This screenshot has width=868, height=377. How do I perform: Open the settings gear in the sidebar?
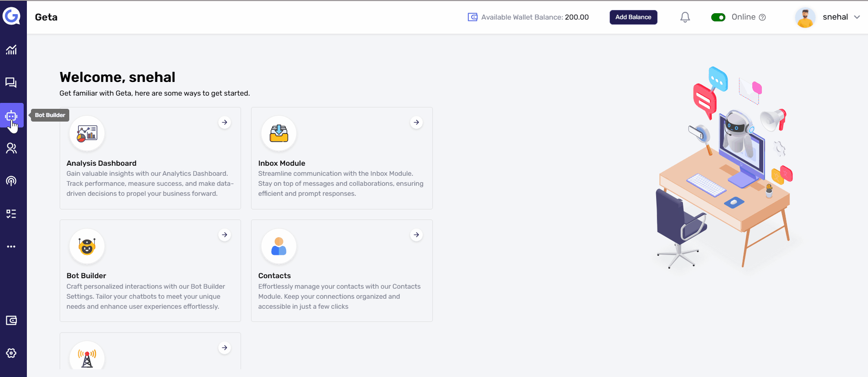click(11, 353)
